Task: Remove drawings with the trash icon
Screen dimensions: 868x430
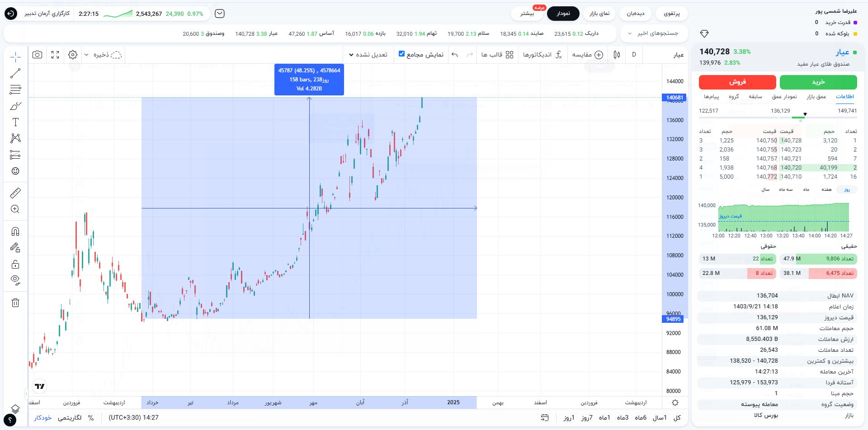Action: click(x=15, y=302)
